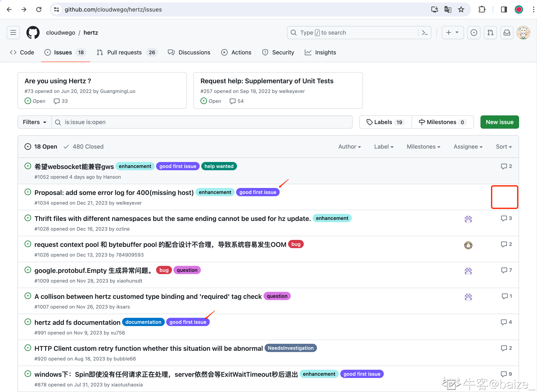
Task: Open the Labels 19 button
Action: click(386, 122)
